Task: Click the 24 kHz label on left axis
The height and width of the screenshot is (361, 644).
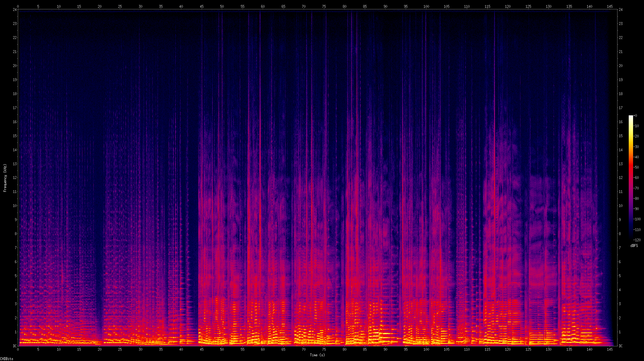Action: 15,10
